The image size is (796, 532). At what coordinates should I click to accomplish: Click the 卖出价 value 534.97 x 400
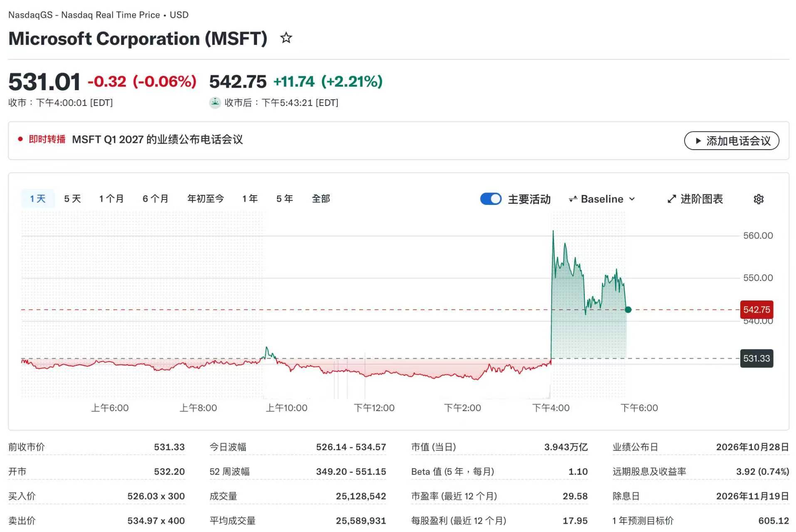(x=156, y=520)
